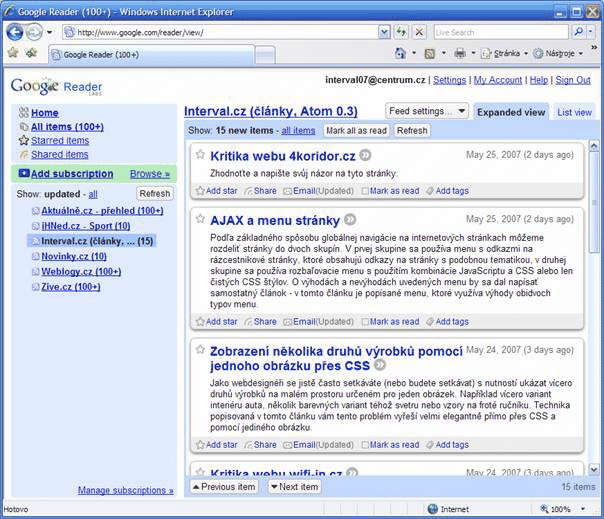Check Mark as read for Zobrazení několika druhů
604x519 pixels.
(x=365, y=445)
